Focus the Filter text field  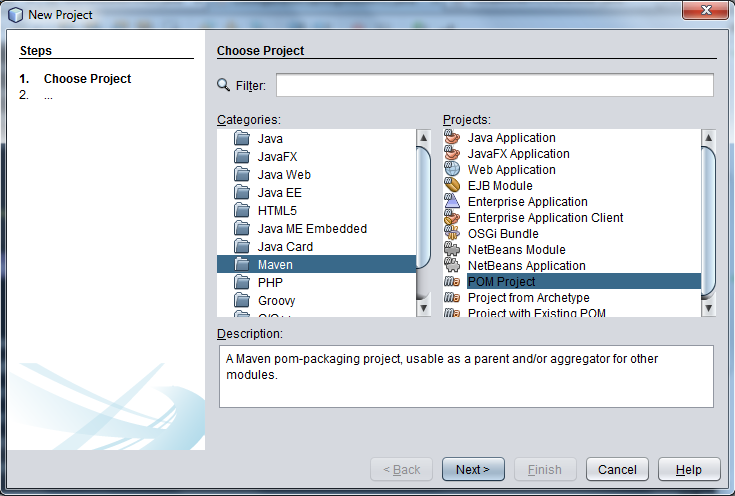point(495,85)
